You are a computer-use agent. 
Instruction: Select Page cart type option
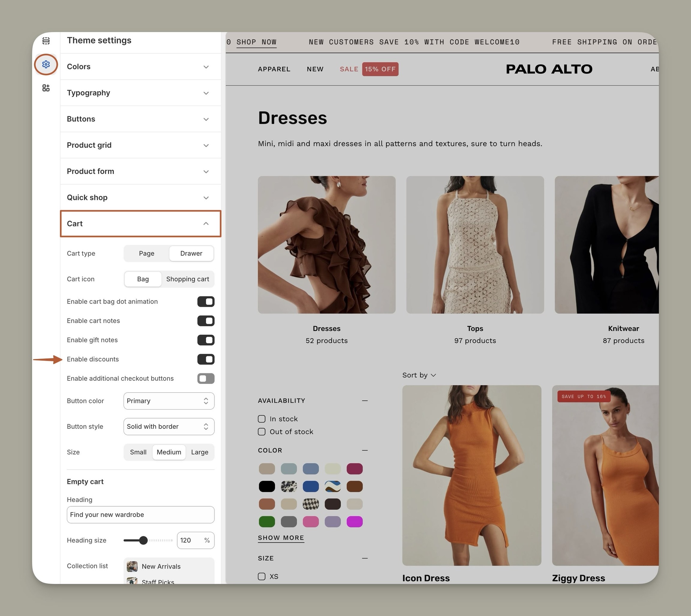(146, 253)
